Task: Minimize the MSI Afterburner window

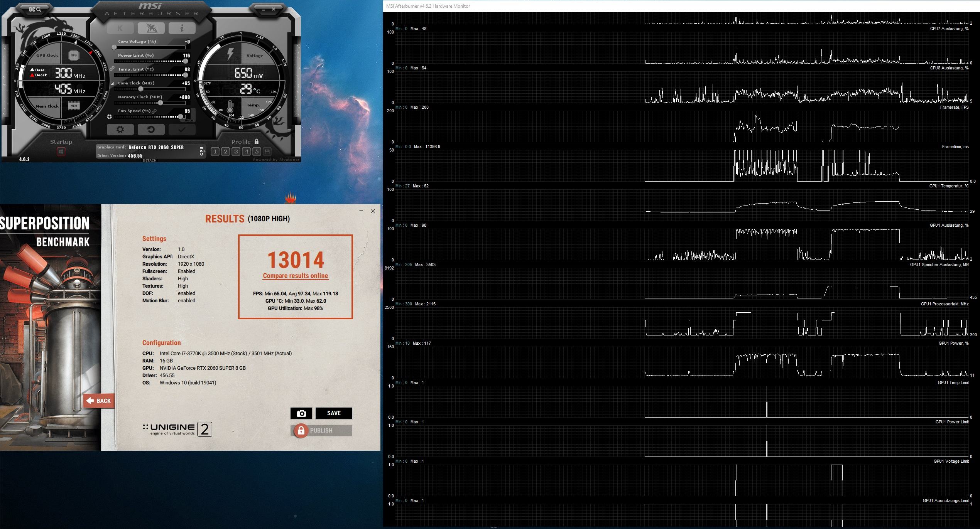Action: (264, 9)
